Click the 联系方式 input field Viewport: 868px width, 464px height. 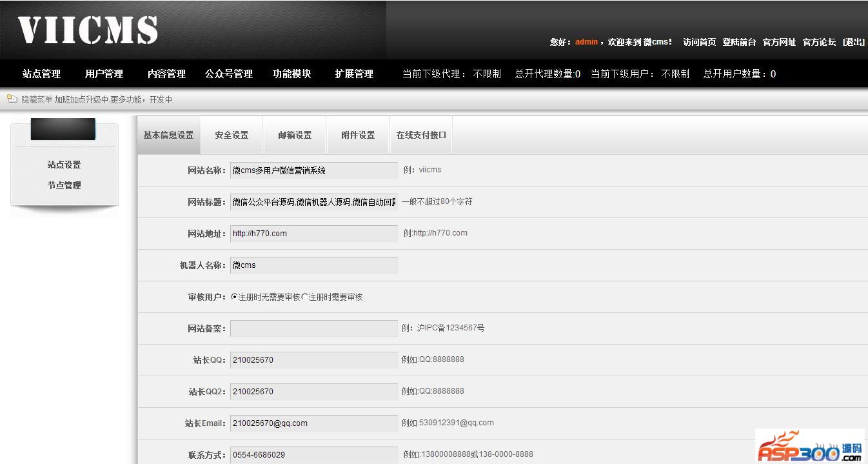tap(314, 455)
